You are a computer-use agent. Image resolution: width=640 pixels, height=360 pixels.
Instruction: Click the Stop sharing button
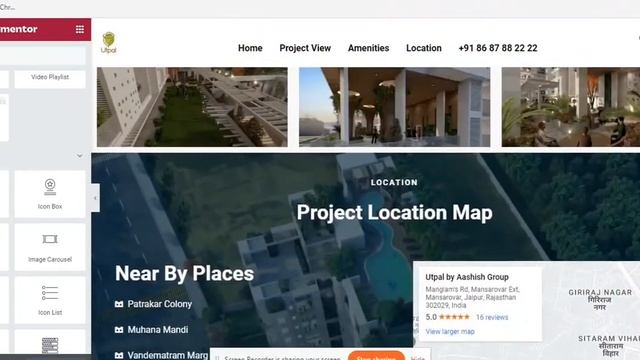376,356
